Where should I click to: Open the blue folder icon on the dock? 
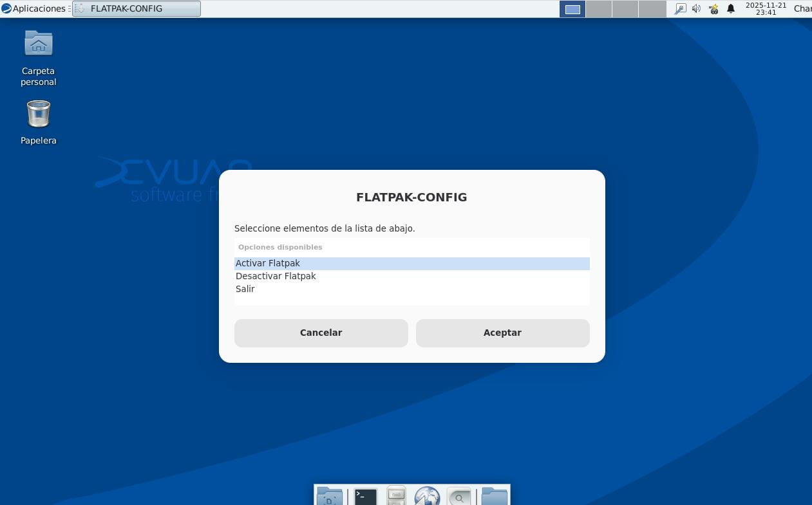[493, 495]
